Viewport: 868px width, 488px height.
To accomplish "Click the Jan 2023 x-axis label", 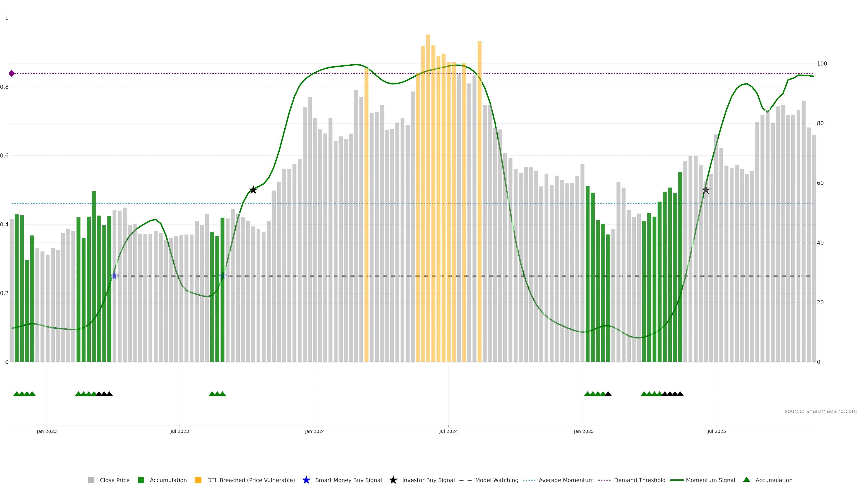I will (x=47, y=431).
